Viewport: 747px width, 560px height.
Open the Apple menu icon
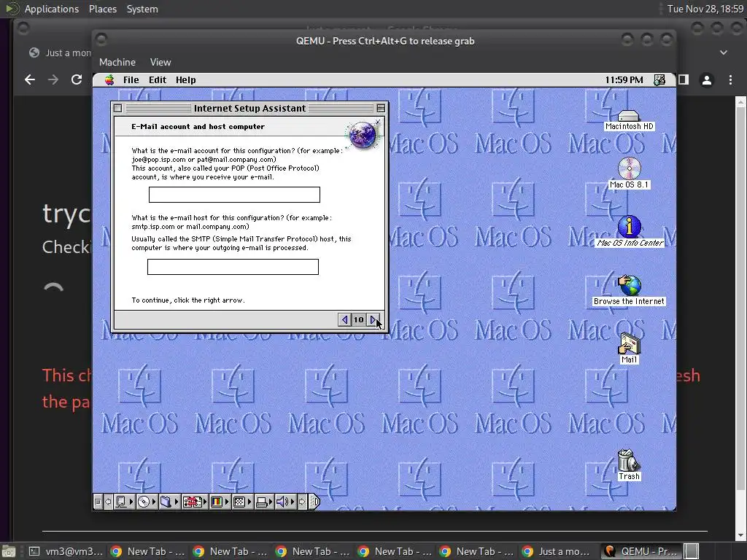click(x=109, y=80)
